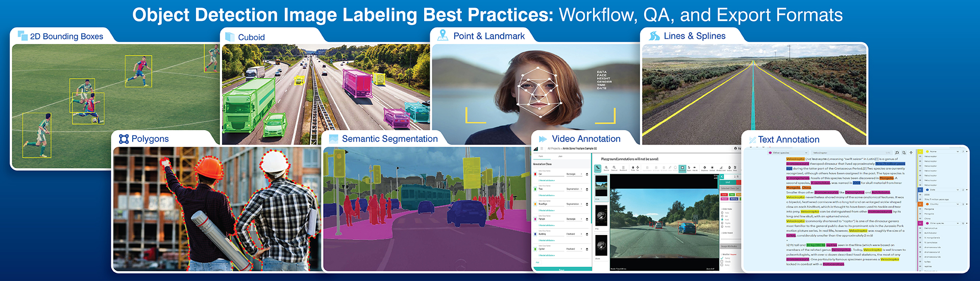Check the Cloudy weather checkbox

pos(722,262)
